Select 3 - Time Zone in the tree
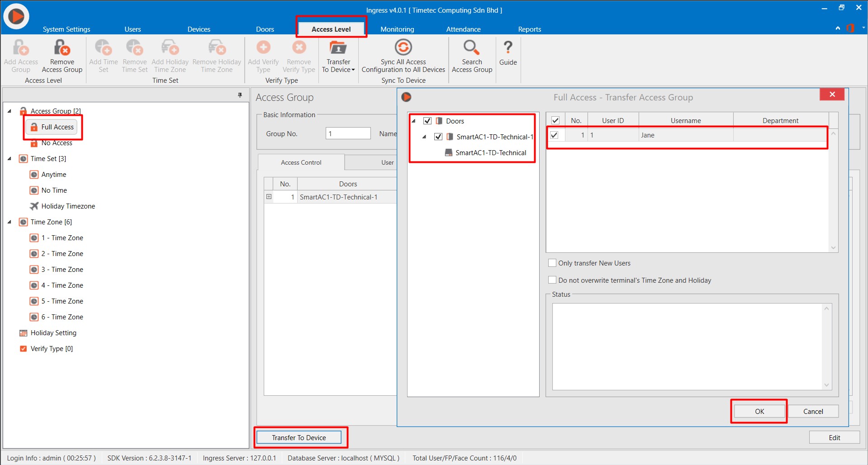The height and width of the screenshot is (465, 868). click(x=57, y=270)
